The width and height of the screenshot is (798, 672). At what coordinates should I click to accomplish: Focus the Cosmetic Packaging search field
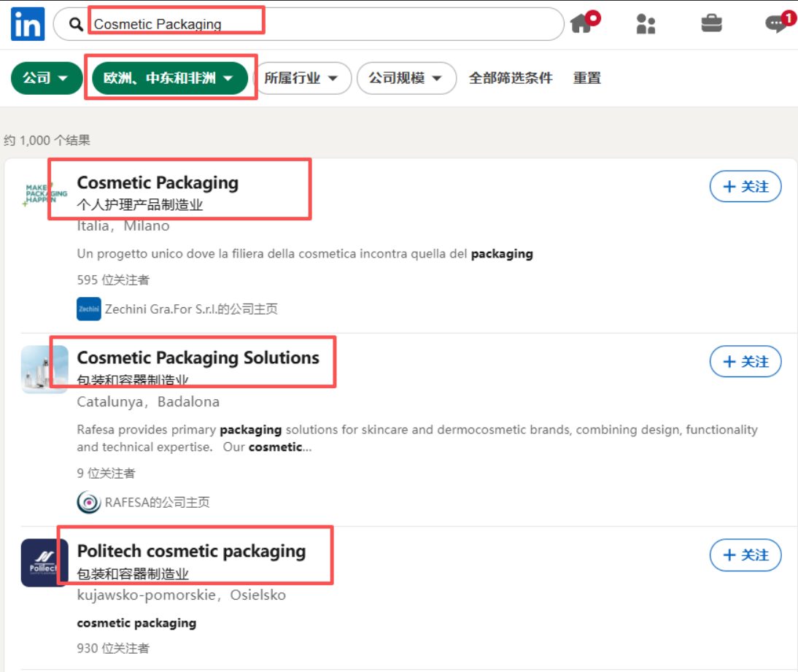tap(309, 24)
